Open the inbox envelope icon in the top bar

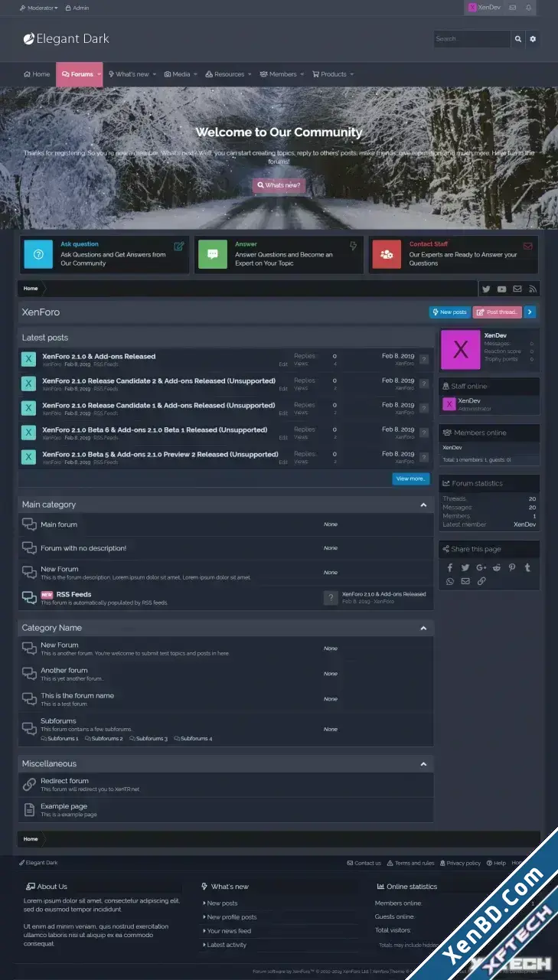pyautogui.click(x=512, y=8)
